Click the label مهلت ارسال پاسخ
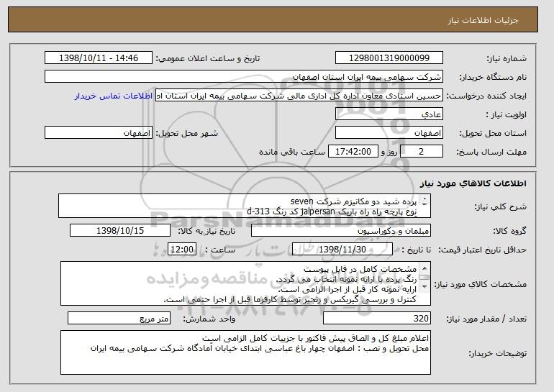The height and width of the screenshot is (392, 554). click(491, 152)
